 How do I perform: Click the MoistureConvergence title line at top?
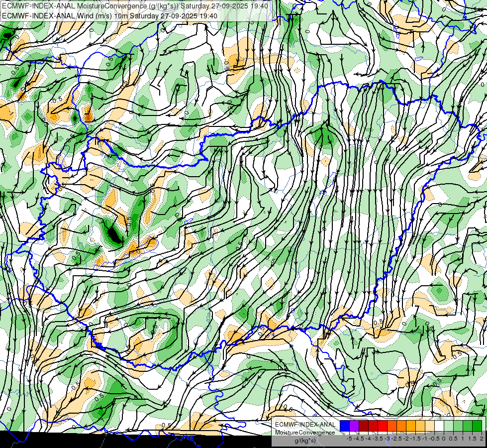[x=135, y=6]
